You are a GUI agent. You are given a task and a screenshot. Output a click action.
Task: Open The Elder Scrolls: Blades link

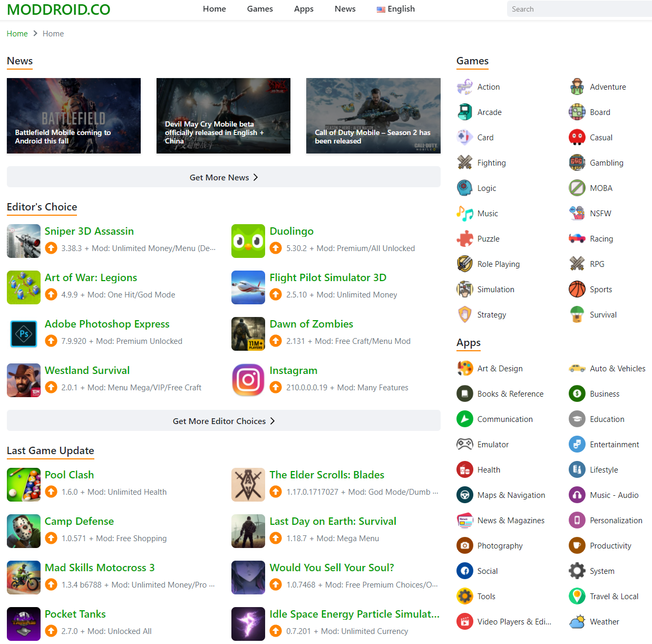point(327,475)
